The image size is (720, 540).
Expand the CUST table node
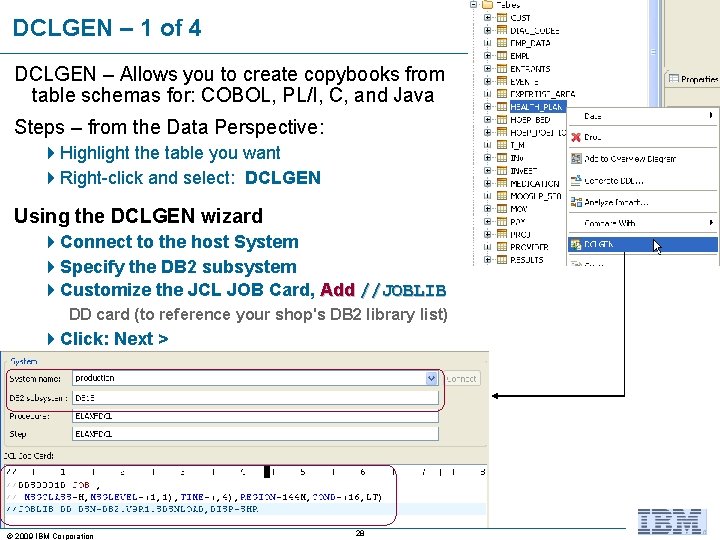488,17
